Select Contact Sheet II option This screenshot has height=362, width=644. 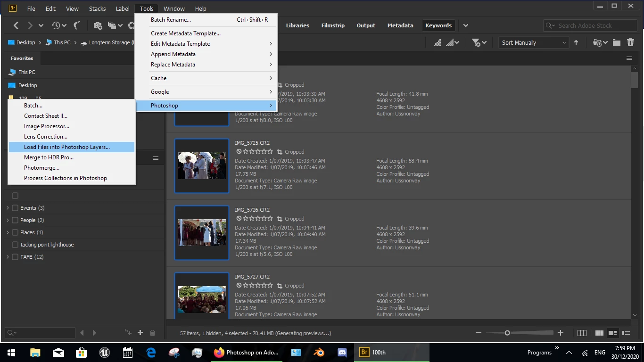[x=71, y=116]
